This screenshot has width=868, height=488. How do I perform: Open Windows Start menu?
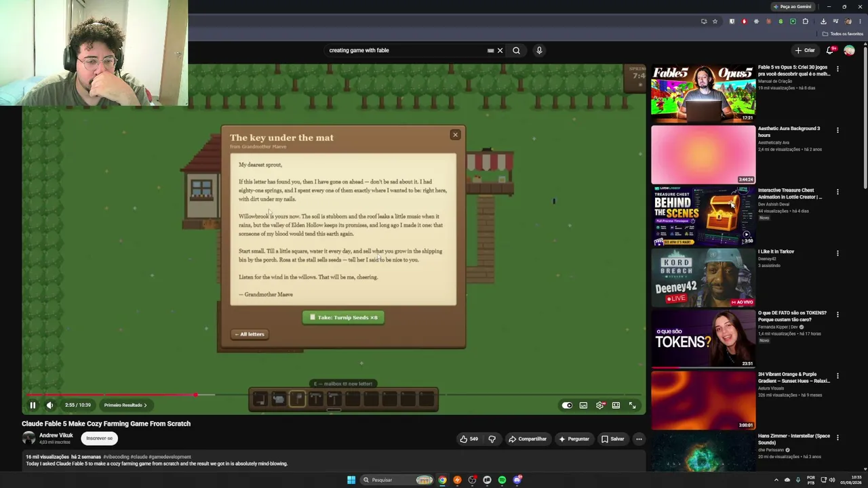tap(351, 480)
